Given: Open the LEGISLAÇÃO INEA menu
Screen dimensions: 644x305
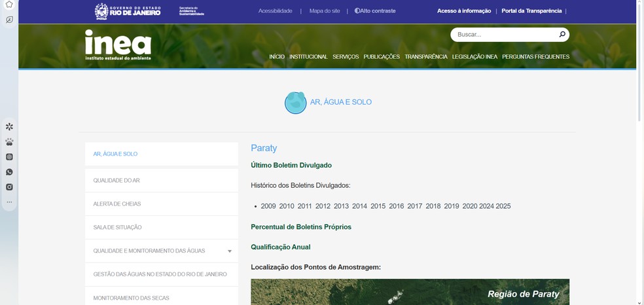Looking at the screenshot, I should 474,57.
